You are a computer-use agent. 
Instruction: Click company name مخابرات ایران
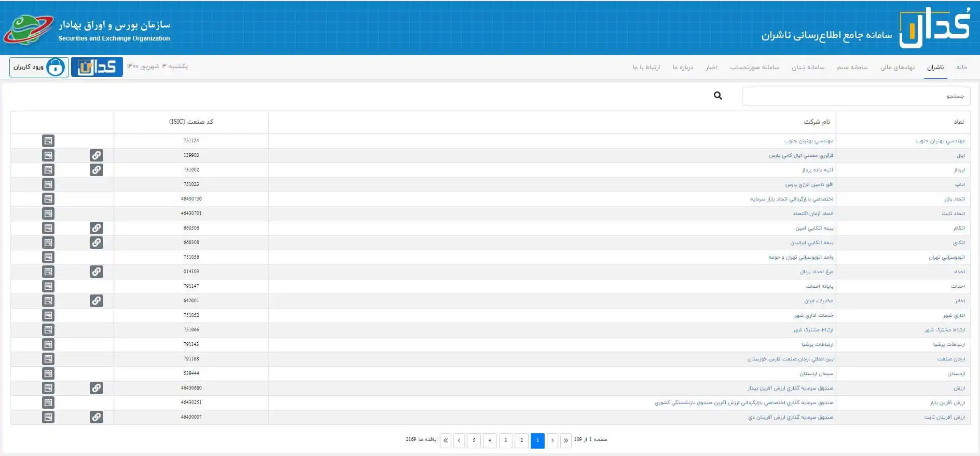pyautogui.click(x=819, y=301)
